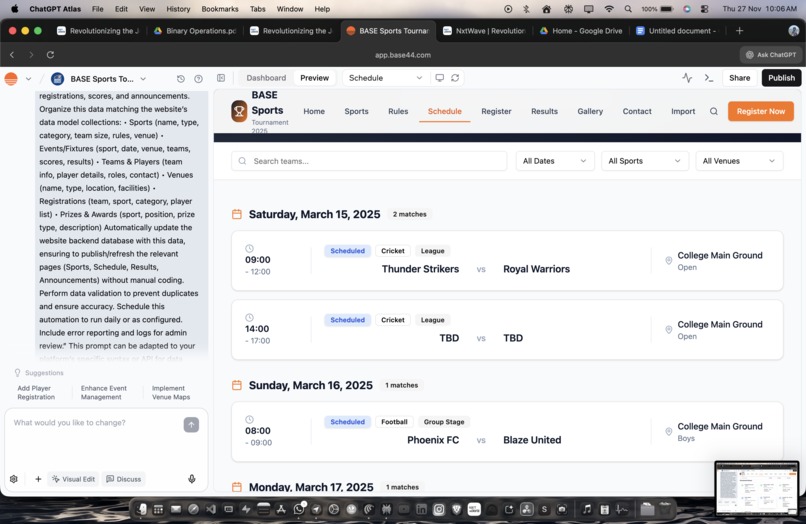Click the version history clock icon
This screenshot has width=806, height=524.
click(180, 79)
